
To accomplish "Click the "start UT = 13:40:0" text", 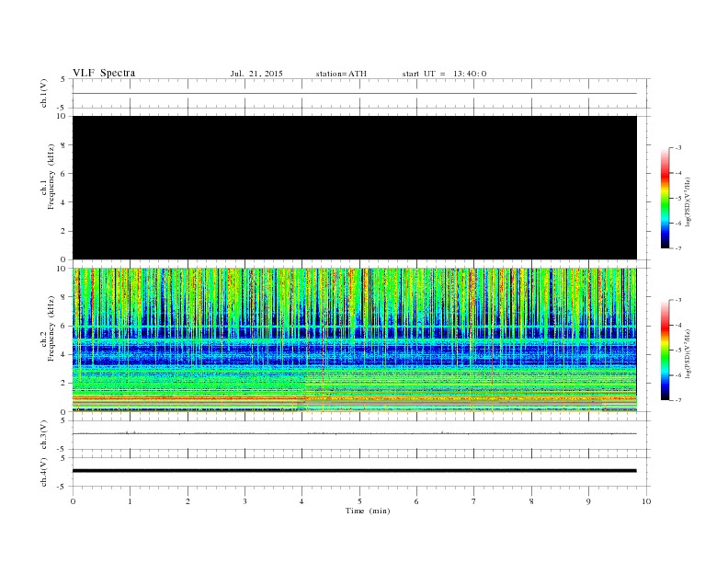I will 444,74.
